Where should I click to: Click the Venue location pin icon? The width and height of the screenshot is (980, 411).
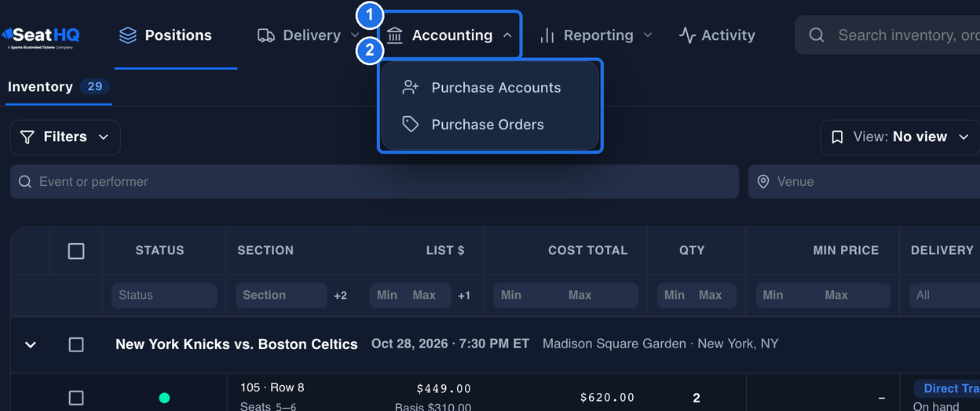[x=763, y=181]
